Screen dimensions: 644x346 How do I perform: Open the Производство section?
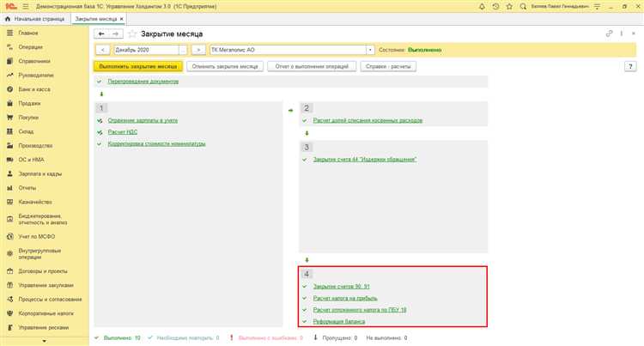[35, 146]
